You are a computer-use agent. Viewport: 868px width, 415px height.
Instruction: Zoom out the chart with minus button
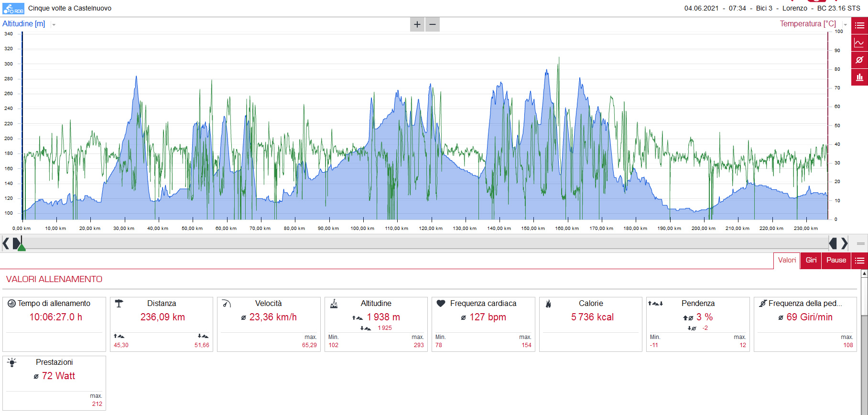click(433, 24)
